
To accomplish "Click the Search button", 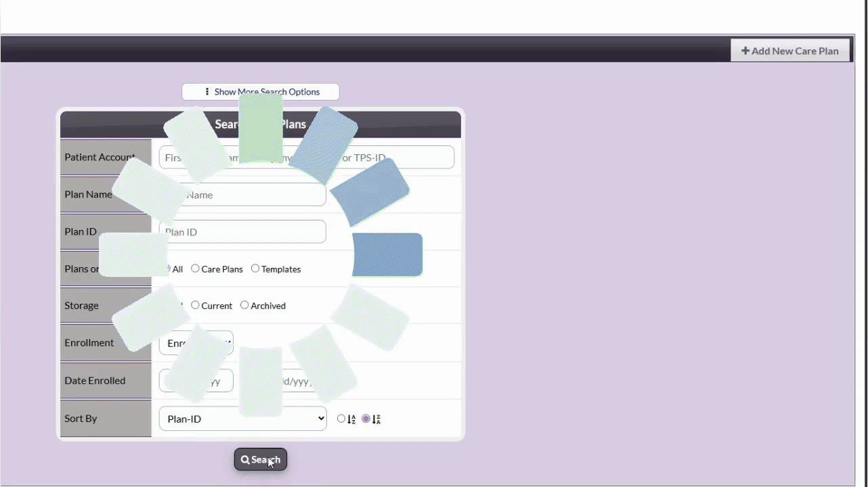I will tap(261, 460).
